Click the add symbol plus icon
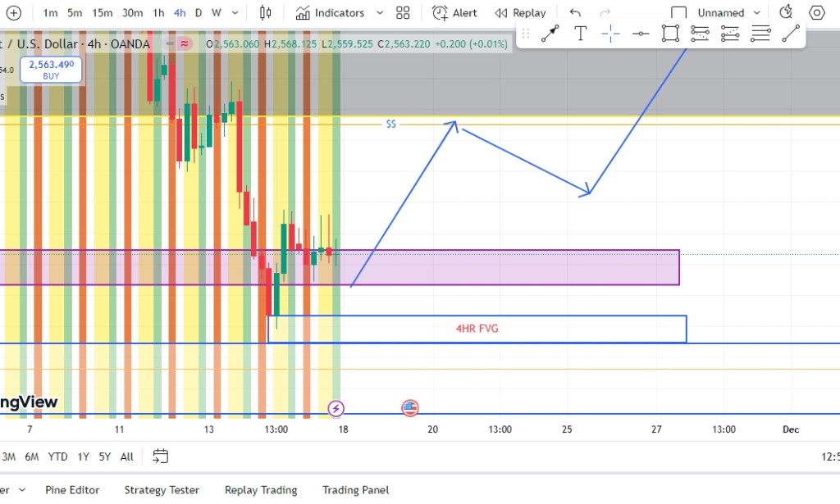This screenshot has width=840, height=504. tap(13, 13)
